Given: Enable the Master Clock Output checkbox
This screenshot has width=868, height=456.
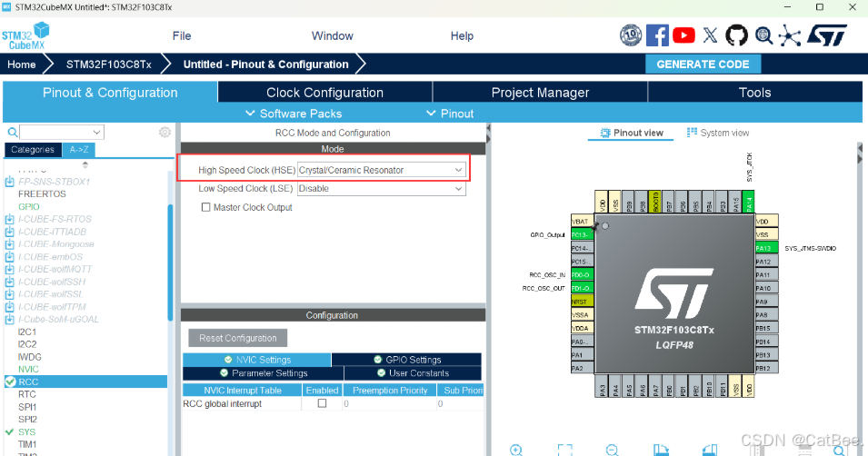Looking at the screenshot, I should (x=206, y=207).
